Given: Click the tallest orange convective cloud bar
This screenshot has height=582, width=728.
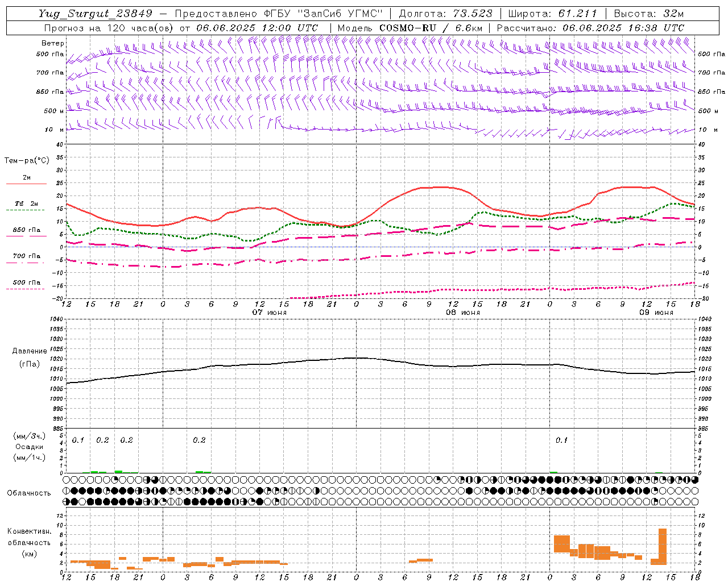Looking at the screenshot, I should coord(663,546).
